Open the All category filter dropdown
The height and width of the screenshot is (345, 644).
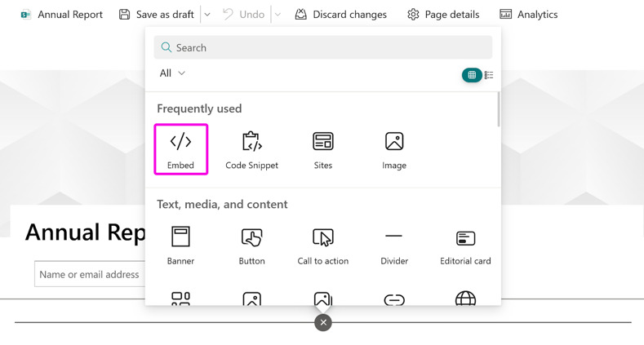(x=172, y=73)
